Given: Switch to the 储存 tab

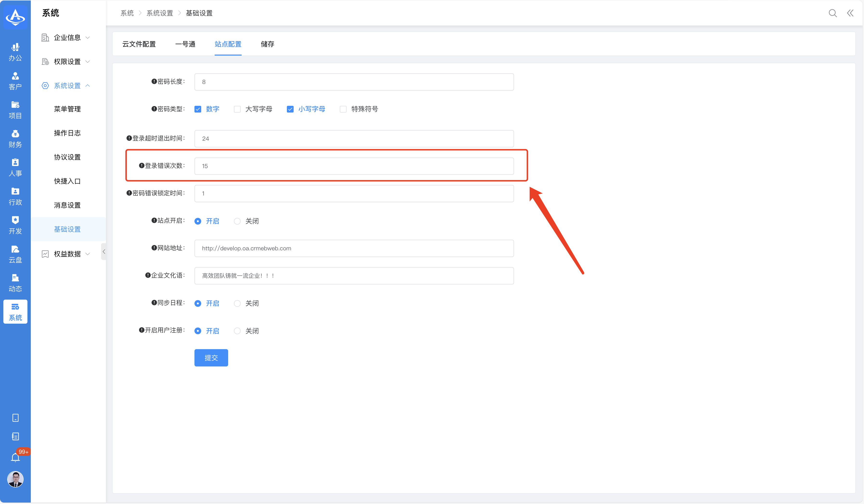Looking at the screenshot, I should [267, 44].
